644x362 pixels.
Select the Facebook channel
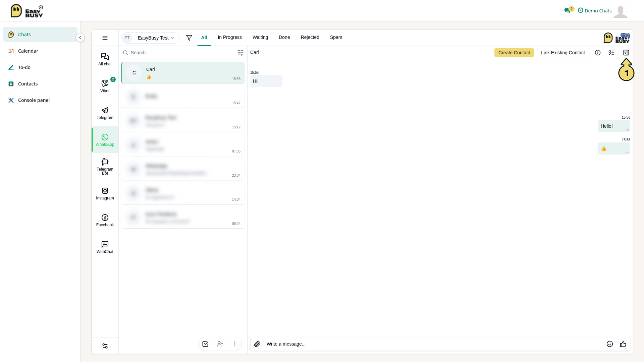pyautogui.click(x=105, y=220)
